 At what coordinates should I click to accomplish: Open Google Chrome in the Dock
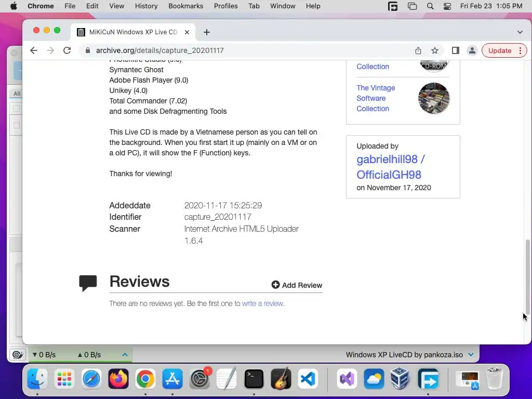click(145, 379)
